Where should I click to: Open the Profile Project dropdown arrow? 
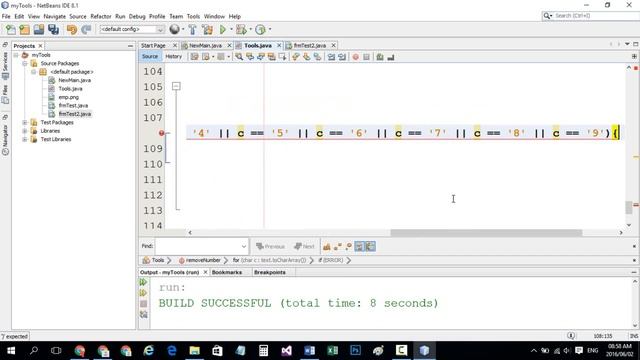270,29
